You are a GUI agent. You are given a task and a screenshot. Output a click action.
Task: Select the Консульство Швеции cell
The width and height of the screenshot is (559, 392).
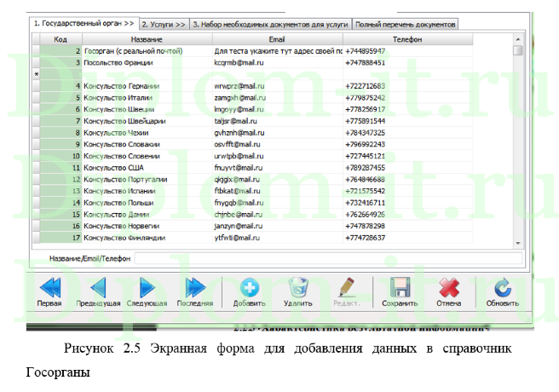(x=147, y=109)
